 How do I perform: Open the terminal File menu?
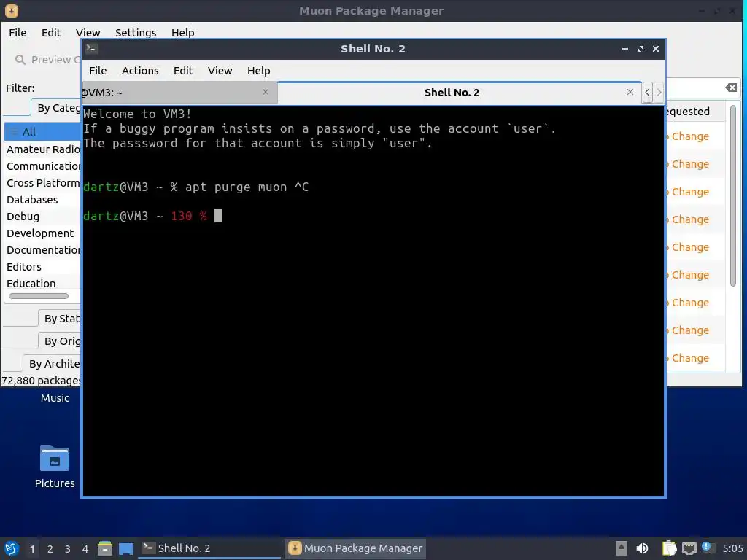click(98, 71)
